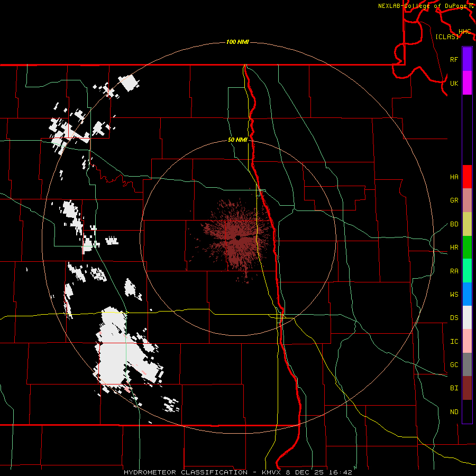
Task: Click the Hydrometeor Classification KMVX title caption
Action: point(237,472)
